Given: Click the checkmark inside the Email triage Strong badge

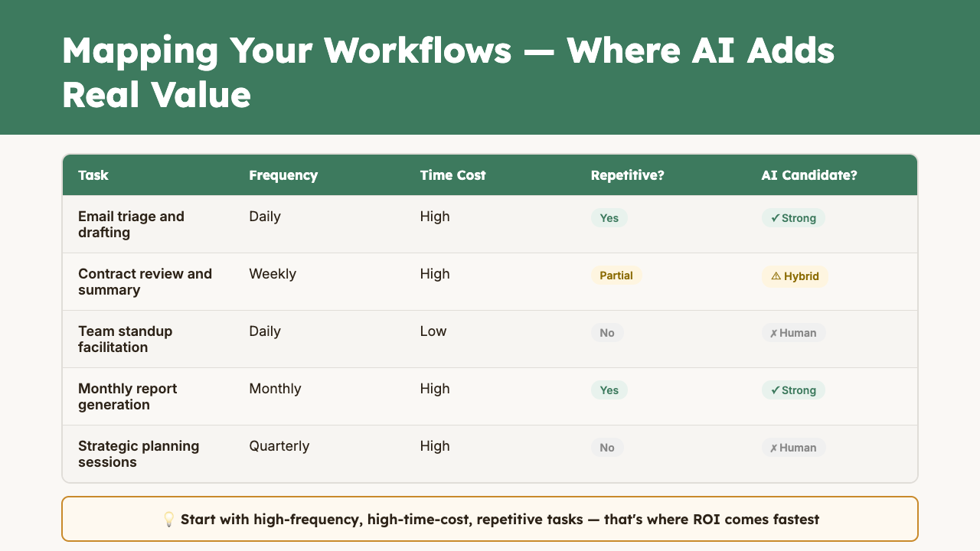Looking at the screenshot, I should [774, 218].
